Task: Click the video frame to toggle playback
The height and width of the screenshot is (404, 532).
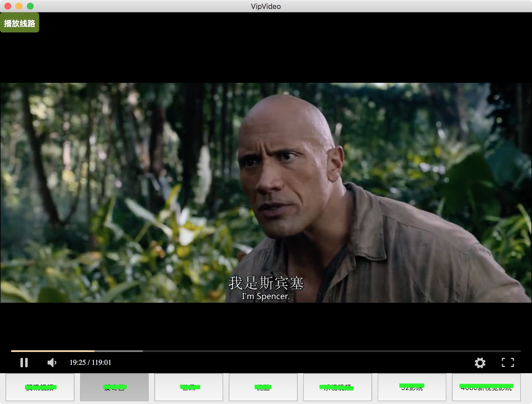Action: [x=266, y=192]
